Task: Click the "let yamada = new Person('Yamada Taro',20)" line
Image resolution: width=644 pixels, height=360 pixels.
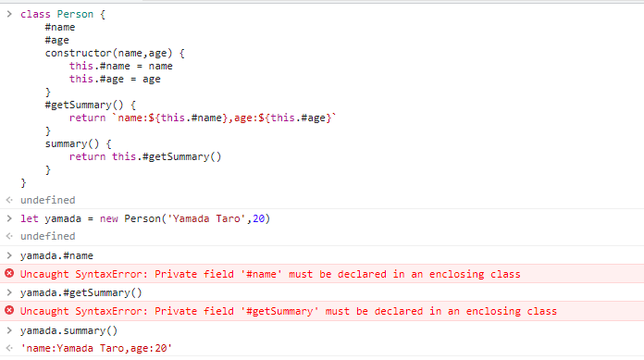Action: tap(145, 218)
